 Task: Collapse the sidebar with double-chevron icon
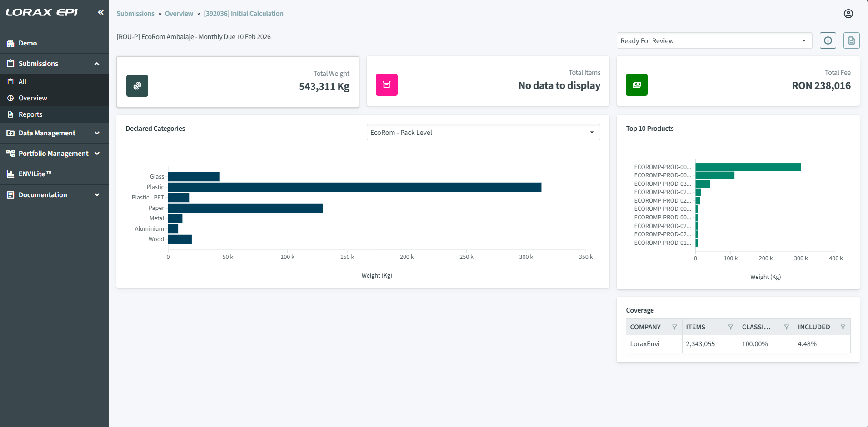100,12
